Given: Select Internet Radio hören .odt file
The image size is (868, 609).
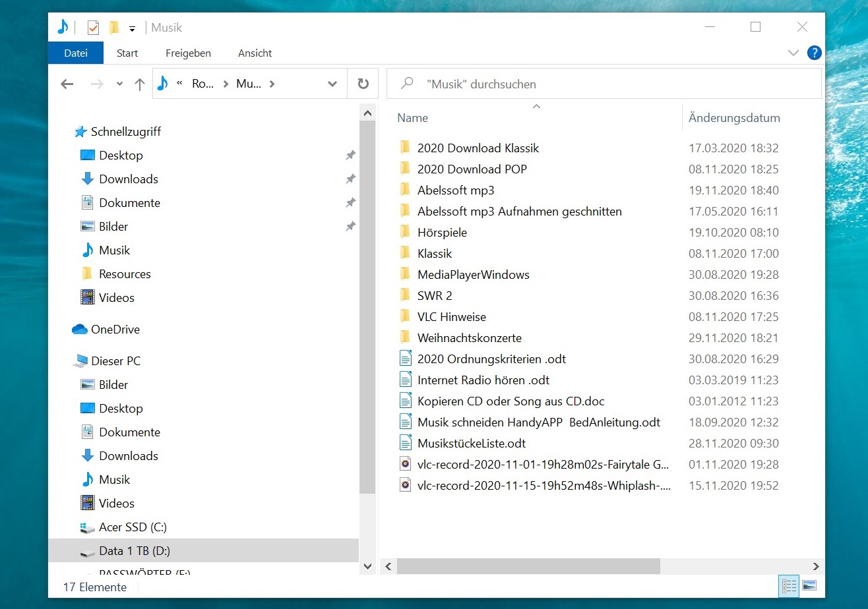Looking at the screenshot, I should 483,380.
